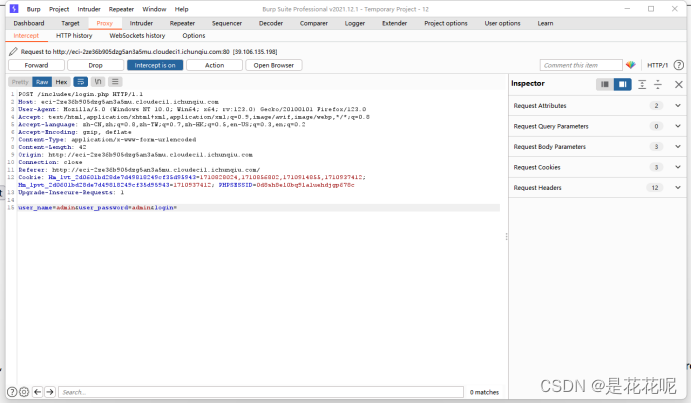
Task: Toggle the Intercept is on button
Action: 155,65
